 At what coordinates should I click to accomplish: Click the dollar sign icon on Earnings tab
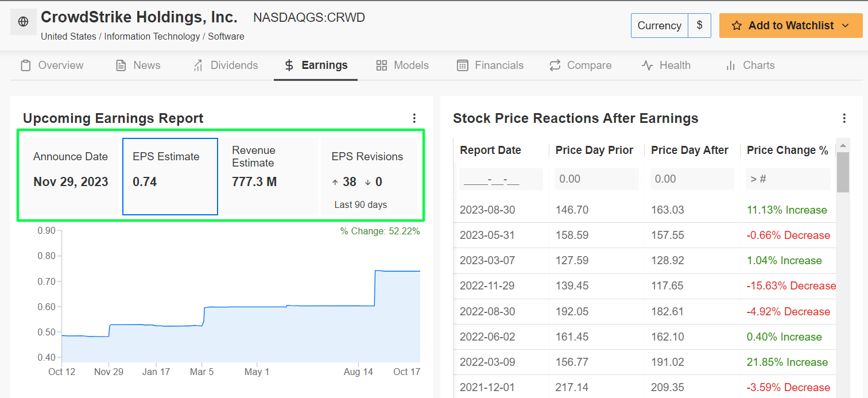289,65
